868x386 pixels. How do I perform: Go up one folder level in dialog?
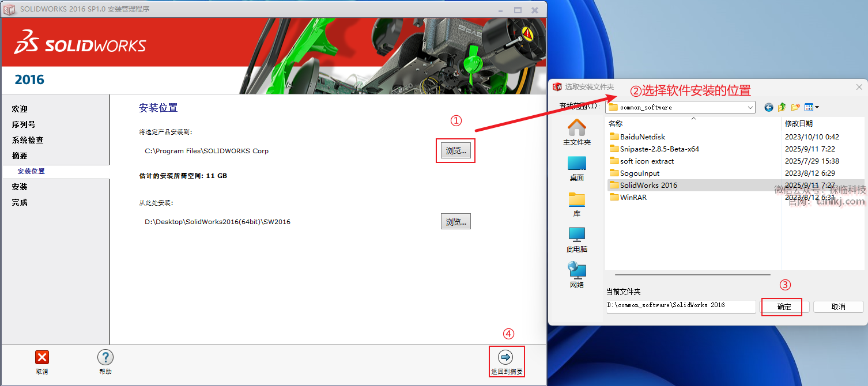(x=782, y=107)
